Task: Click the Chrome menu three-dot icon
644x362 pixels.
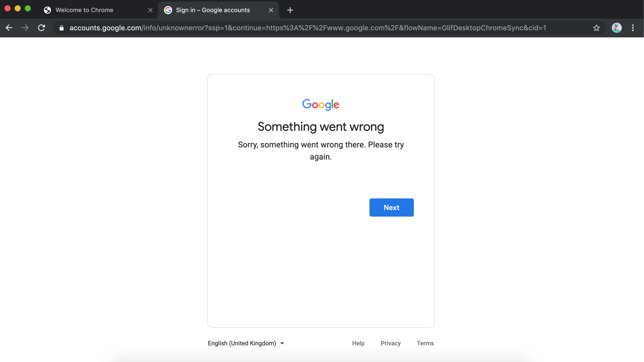Action: pyautogui.click(x=633, y=28)
